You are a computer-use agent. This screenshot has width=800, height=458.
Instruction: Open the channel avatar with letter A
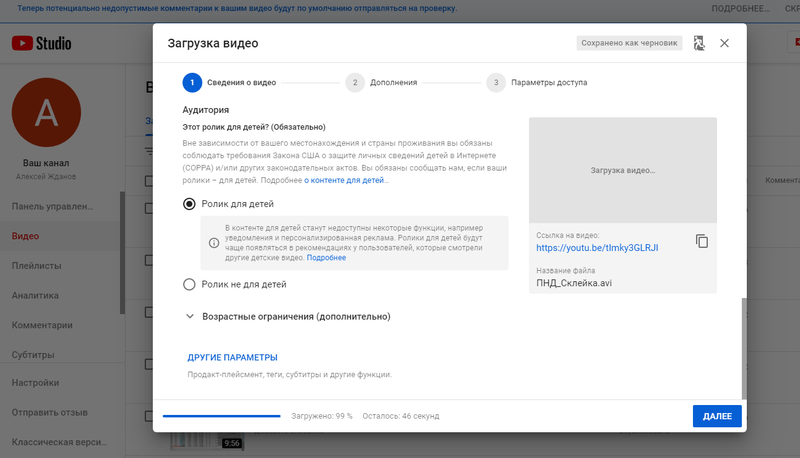[x=46, y=112]
